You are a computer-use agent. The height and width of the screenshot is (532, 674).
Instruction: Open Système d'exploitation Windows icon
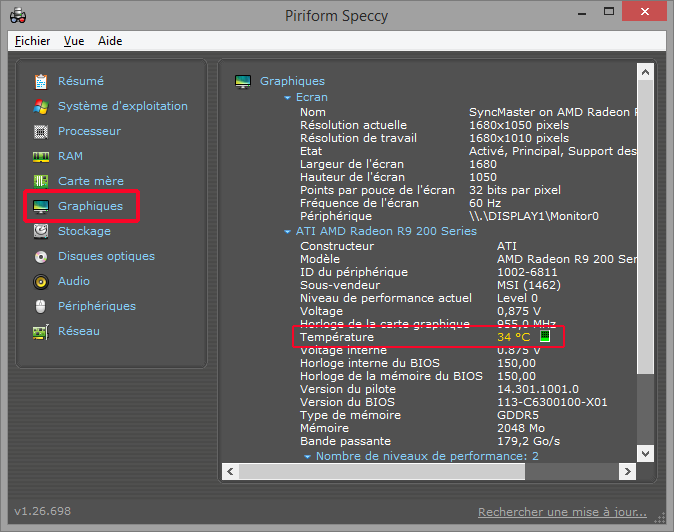point(41,106)
